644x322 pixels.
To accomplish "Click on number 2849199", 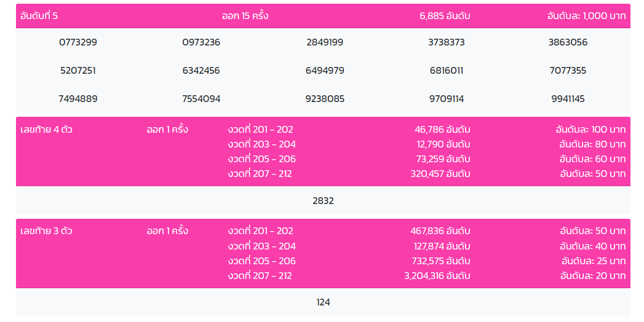I will click(x=325, y=42).
